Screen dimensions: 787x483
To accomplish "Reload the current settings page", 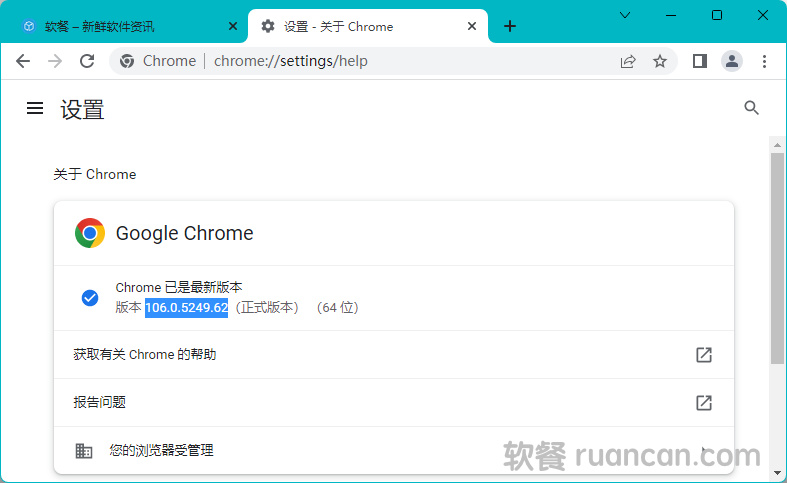I will [x=87, y=61].
